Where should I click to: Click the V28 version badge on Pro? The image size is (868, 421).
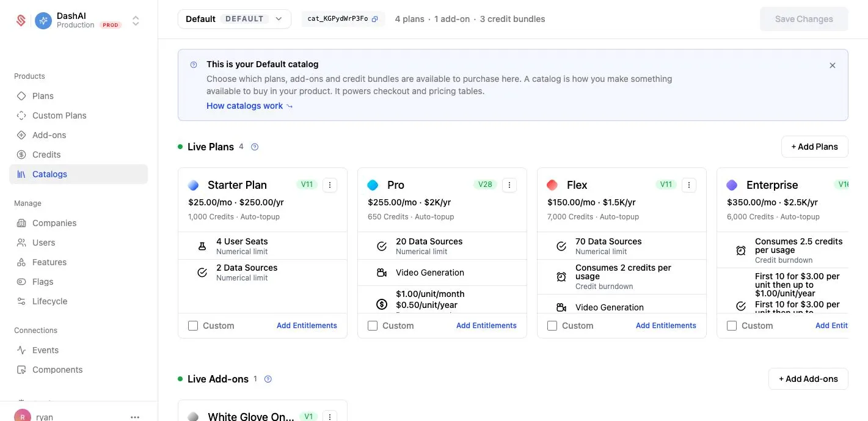point(485,185)
